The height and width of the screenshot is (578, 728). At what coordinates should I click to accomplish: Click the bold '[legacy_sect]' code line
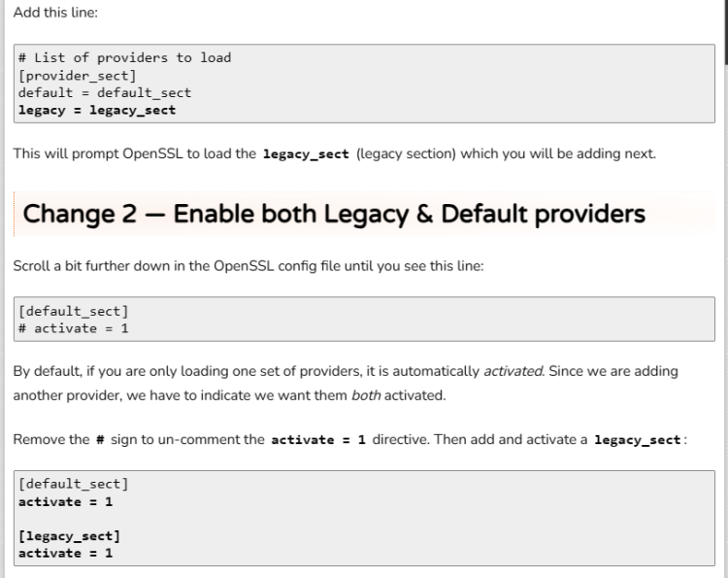[69, 536]
